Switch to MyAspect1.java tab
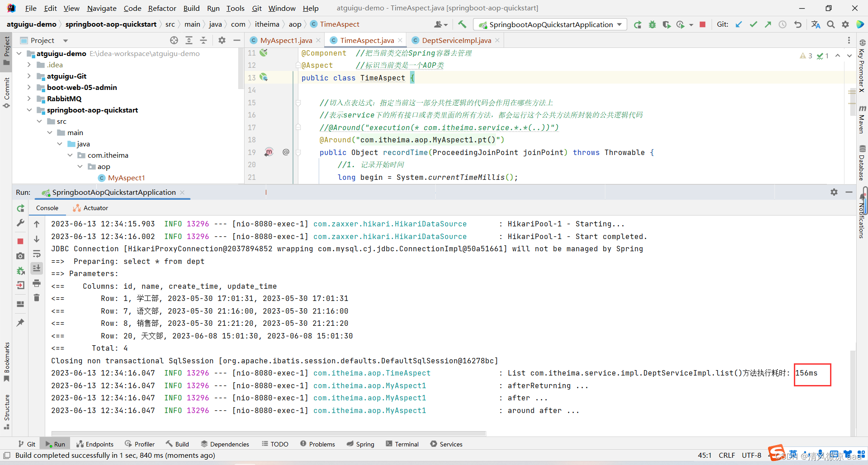This screenshot has height=465, width=868. 286,40
